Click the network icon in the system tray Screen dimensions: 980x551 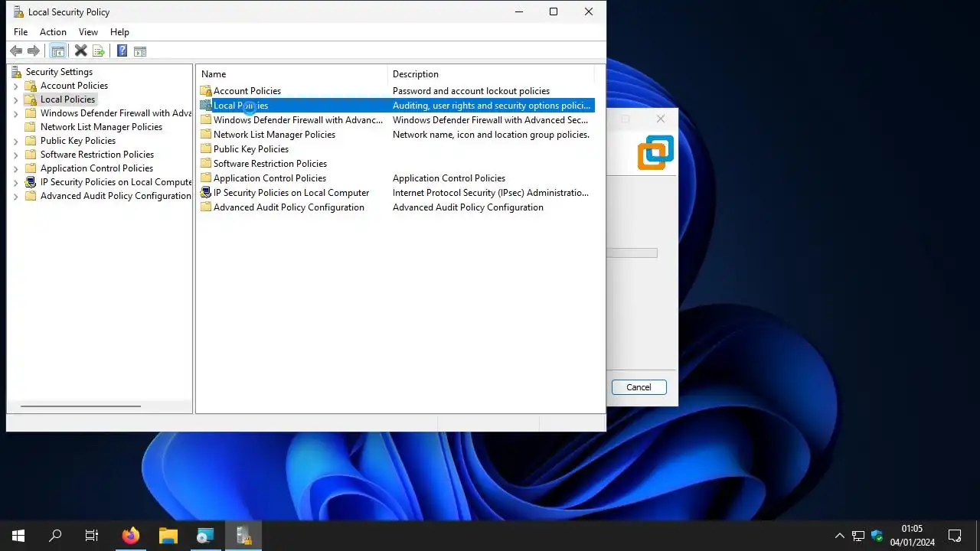tap(858, 536)
